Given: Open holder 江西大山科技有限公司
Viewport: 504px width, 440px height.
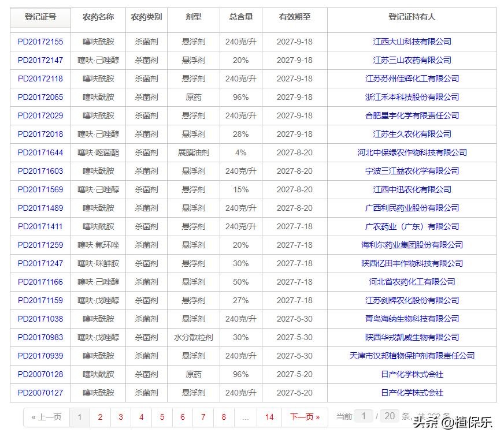Looking at the screenshot, I should point(412,42).
